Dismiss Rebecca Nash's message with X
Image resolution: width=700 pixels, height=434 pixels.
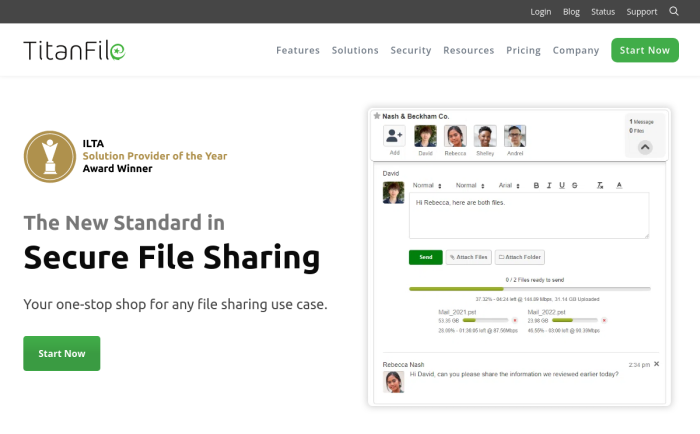(656, 364)
